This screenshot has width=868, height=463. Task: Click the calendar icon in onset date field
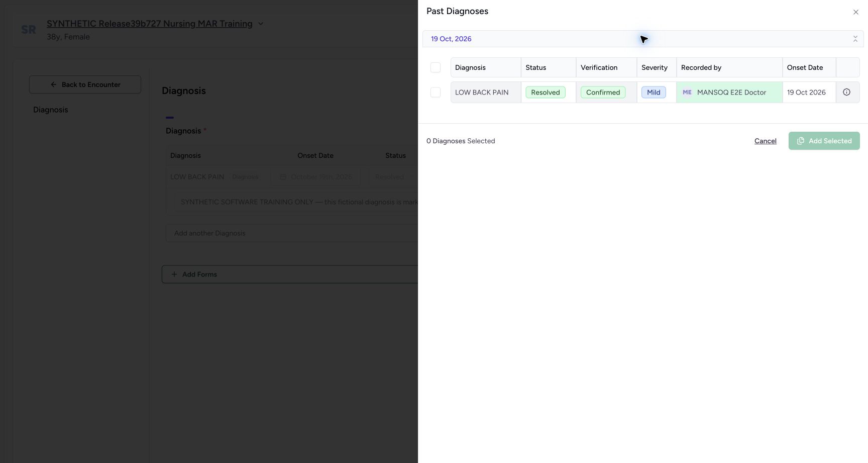click(283, 177)
